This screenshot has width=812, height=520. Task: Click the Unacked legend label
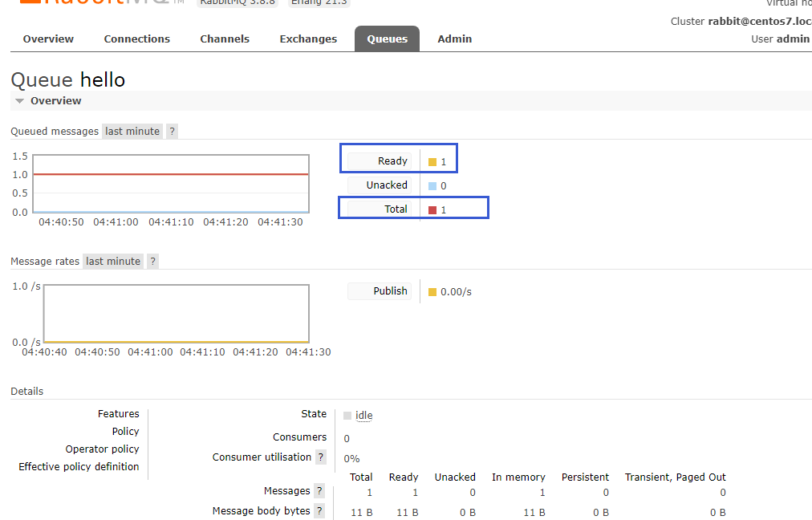[380, 185]
